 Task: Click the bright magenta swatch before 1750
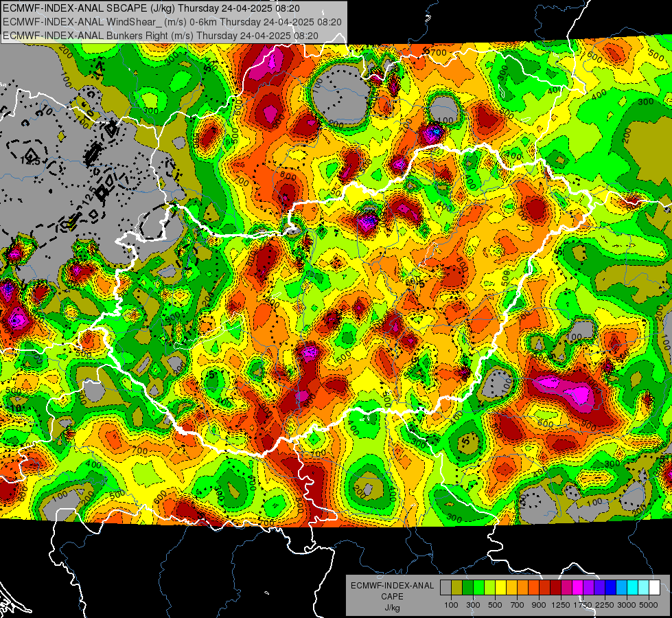click(578, 588)
